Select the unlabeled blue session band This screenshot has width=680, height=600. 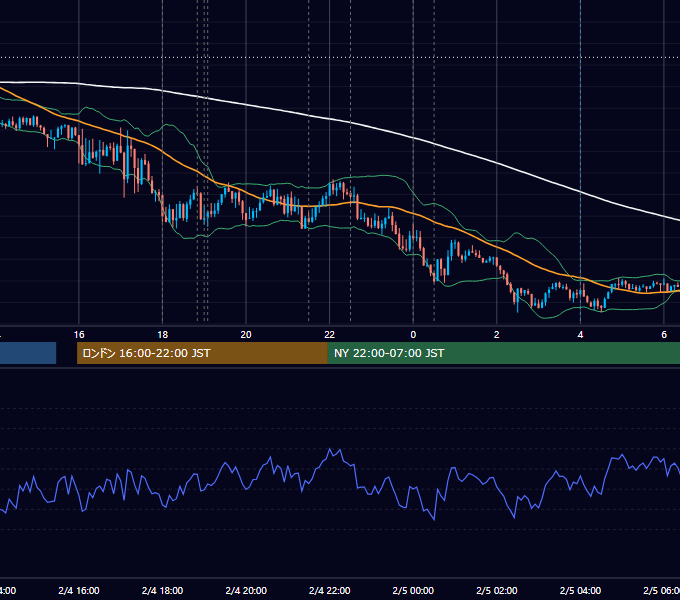pos(28,353)
